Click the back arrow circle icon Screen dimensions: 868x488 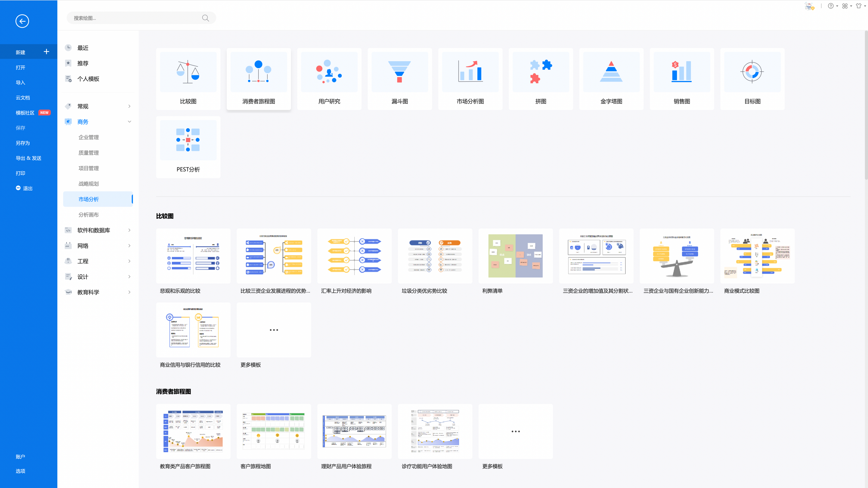(x=22, y=21)
